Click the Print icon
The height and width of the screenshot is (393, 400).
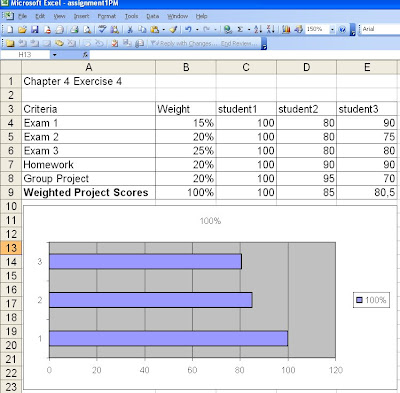coord(74,30)
